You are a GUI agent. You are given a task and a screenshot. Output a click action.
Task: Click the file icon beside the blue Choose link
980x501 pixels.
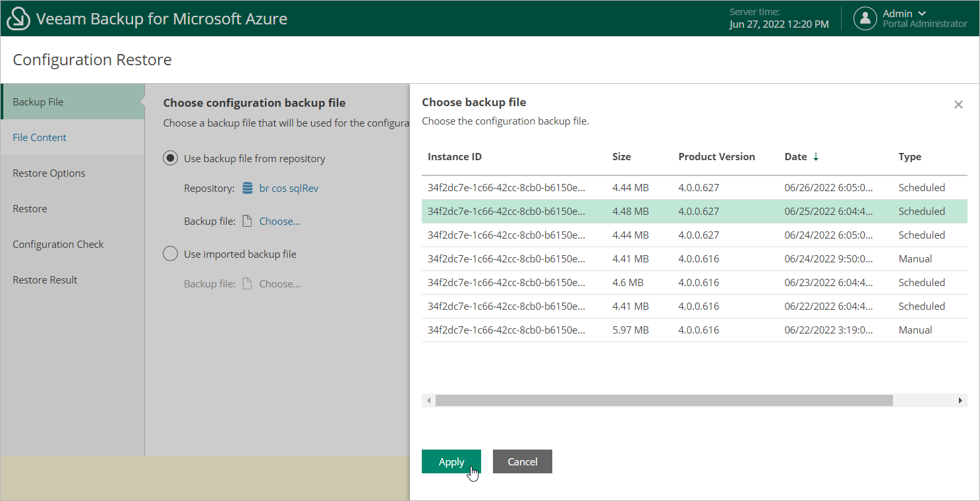tap(247, 221)
